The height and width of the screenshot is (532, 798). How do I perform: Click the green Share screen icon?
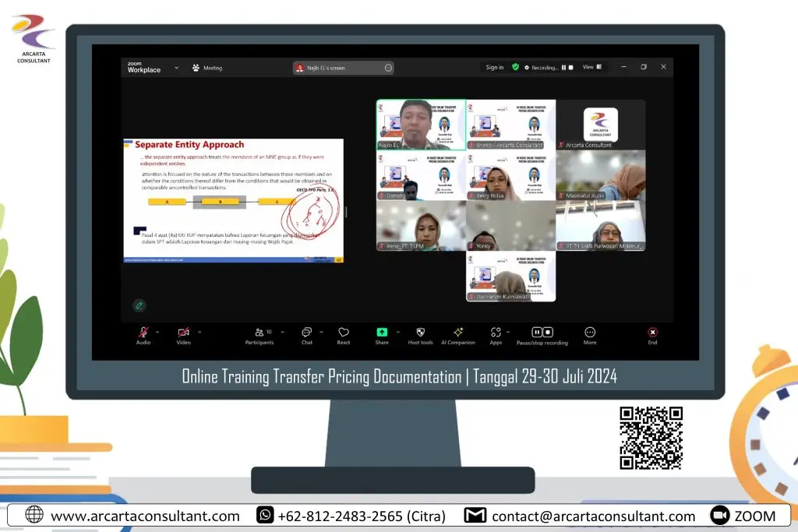tap(382, 333)
